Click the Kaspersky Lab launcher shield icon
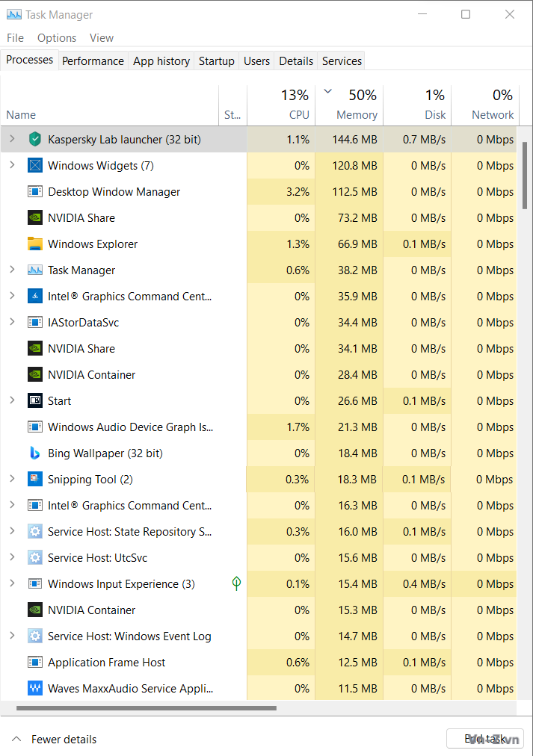533x756 pixels. tap(34, 139)
